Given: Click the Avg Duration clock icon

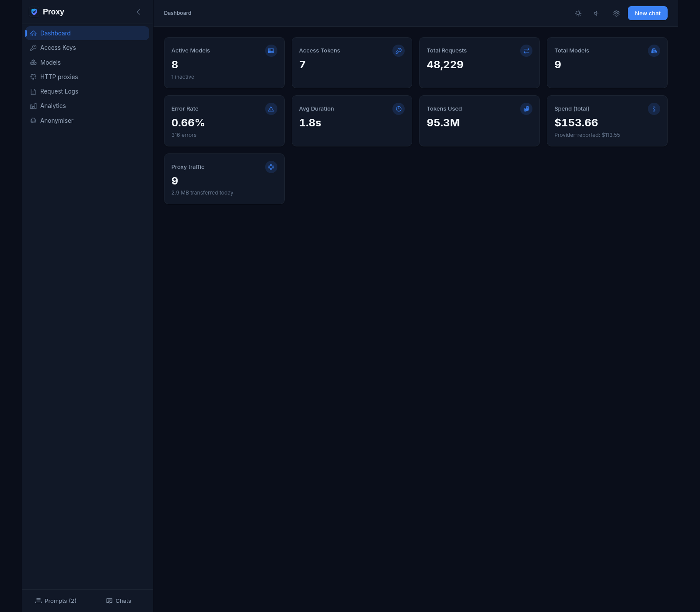Looking at the screenshot, I should pos(399,109).
